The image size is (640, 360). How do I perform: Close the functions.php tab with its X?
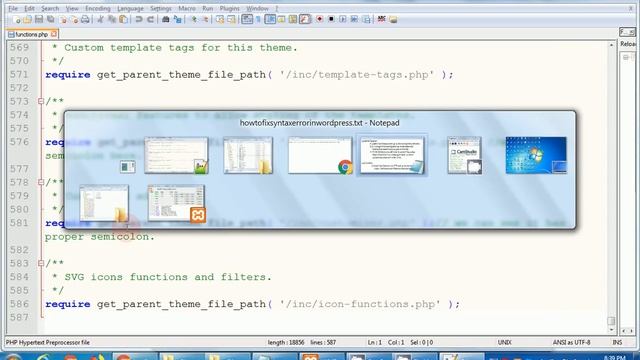coord(54,34)
